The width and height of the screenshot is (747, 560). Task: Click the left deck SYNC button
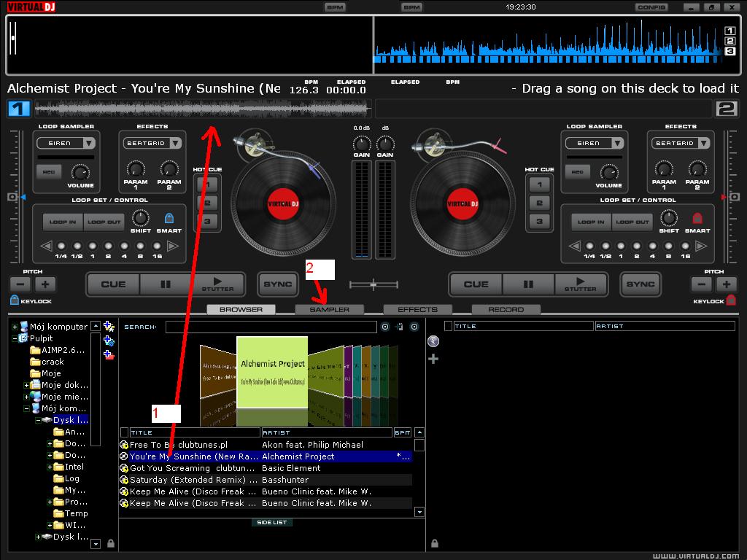[x=278, y=284]
